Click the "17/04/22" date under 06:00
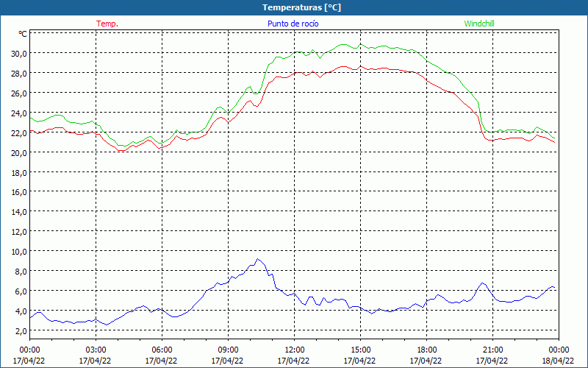Screen dimensions: 588x368 pos(161,361)
